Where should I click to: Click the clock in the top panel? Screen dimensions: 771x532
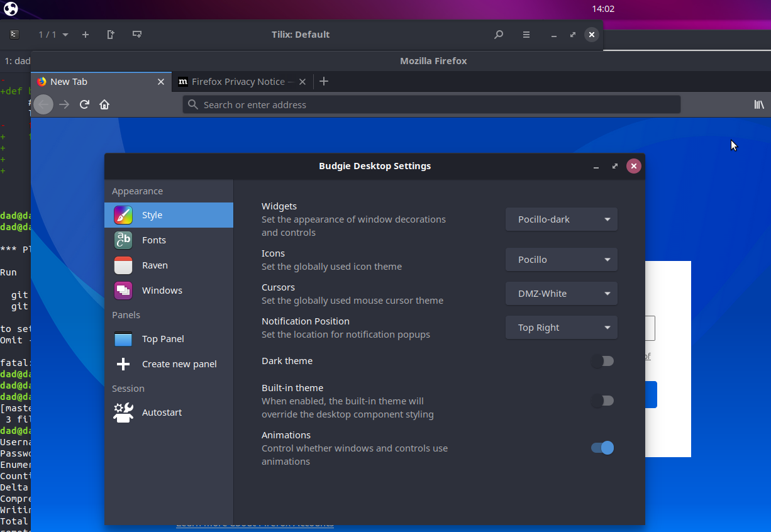coord(603,9)
